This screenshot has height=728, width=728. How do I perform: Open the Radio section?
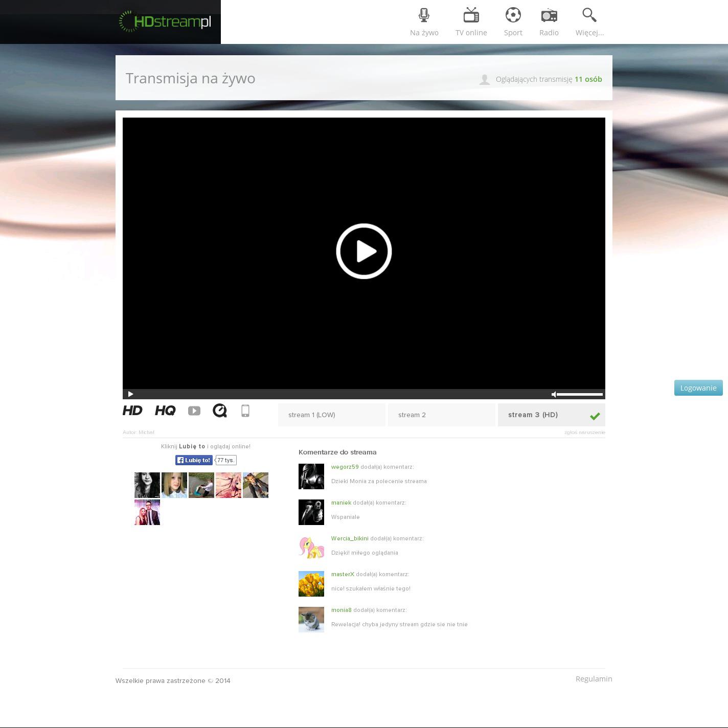[x=549, y=22]
